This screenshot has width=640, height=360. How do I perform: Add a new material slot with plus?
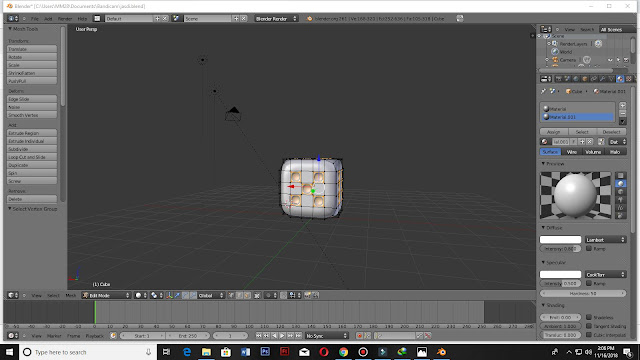click(x=622, y=105)
